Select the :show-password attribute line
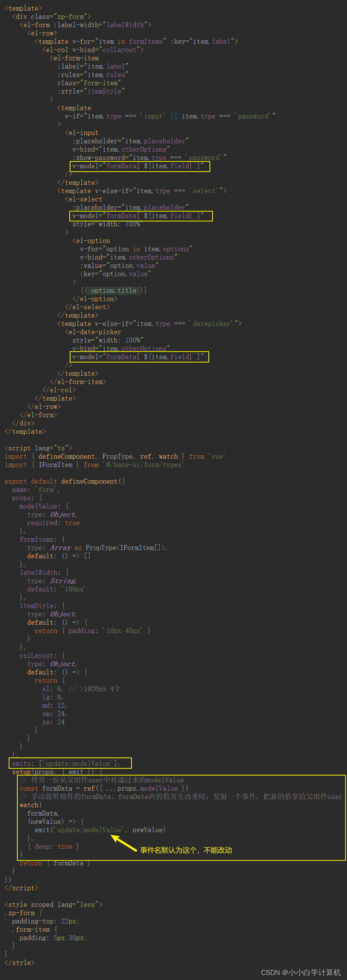The image size is (347, 980). (x=149, y=158)
